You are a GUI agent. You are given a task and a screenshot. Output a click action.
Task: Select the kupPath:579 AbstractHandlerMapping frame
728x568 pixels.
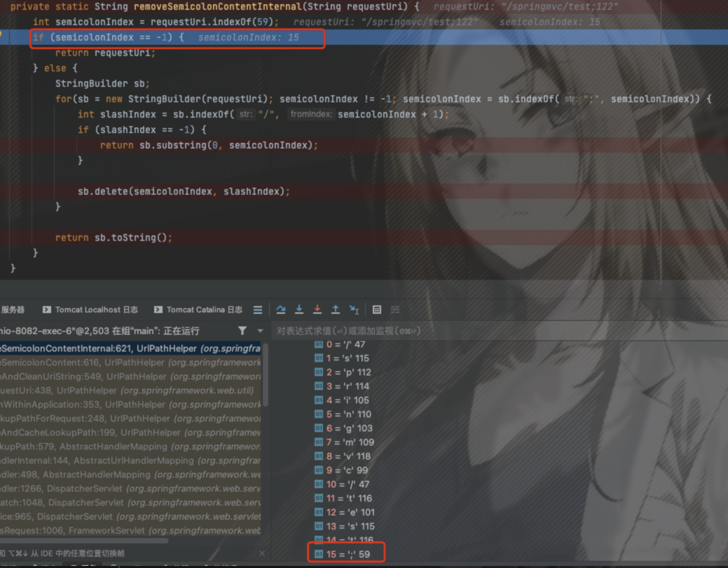click(x=131, y=447)
